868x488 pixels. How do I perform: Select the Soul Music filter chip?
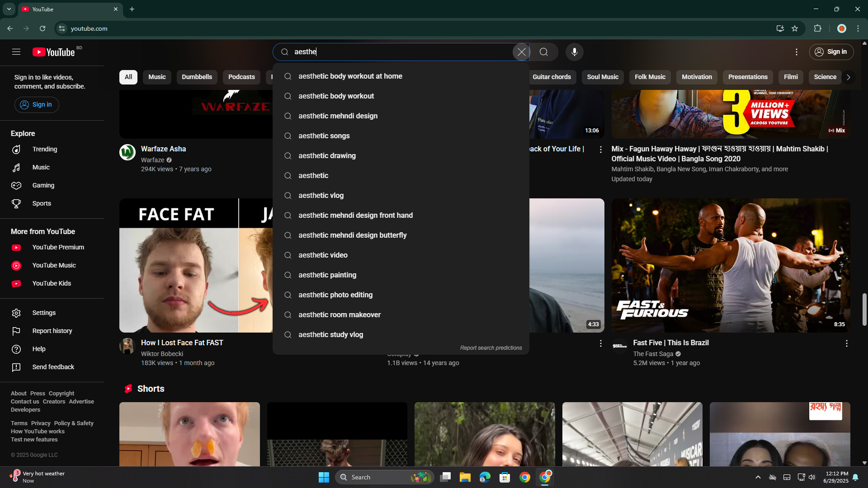603,77
